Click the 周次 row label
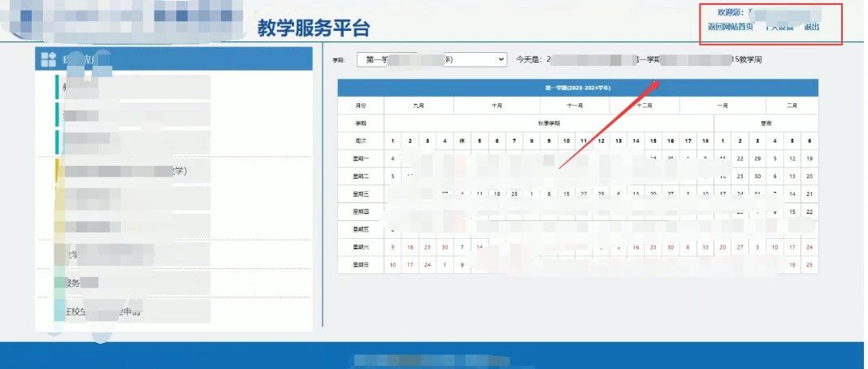 point(361,141)
